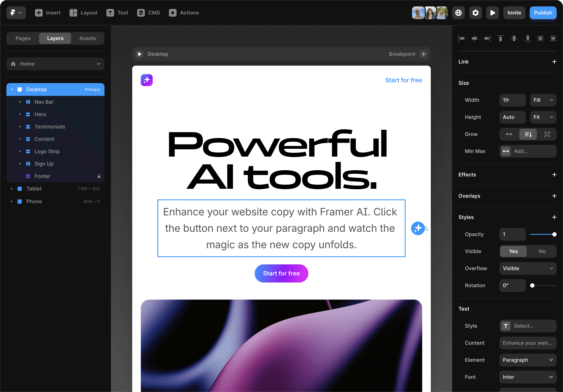The image size is (563, 392).
Task: Open the Actions panel
Action: (184, 13)
